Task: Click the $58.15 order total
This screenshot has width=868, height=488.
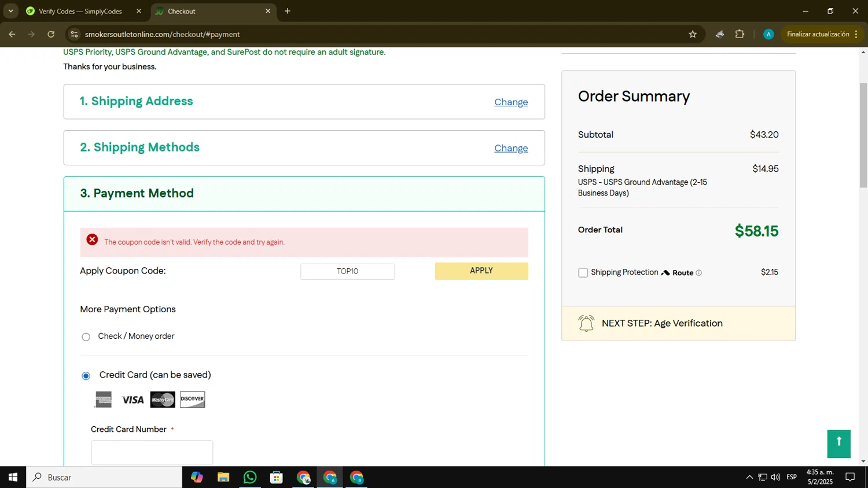Action: click(756, 231)
